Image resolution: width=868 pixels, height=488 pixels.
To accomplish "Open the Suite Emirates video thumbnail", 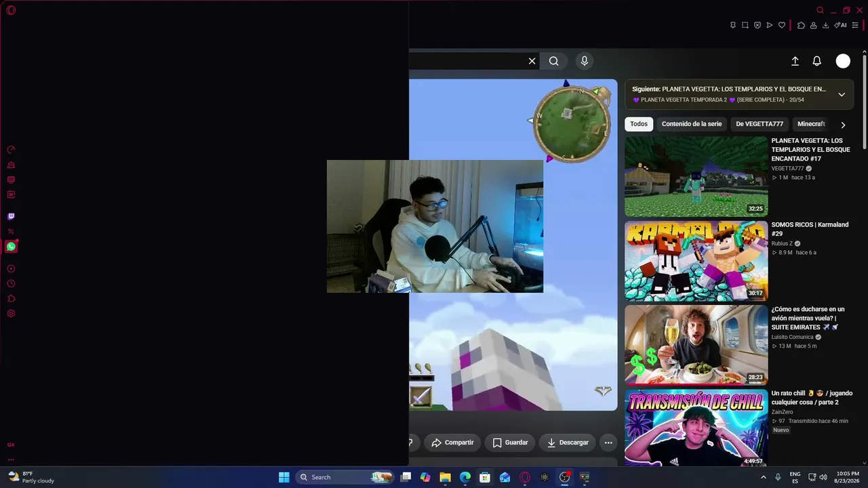I will click(696, 345).
